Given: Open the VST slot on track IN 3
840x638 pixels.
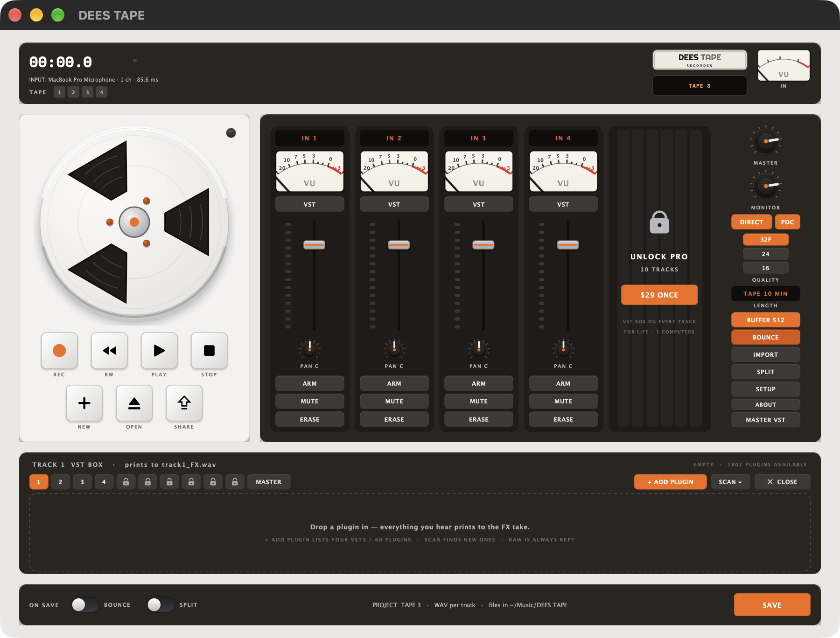Looking at the screenshot, I should click(478, 204).
